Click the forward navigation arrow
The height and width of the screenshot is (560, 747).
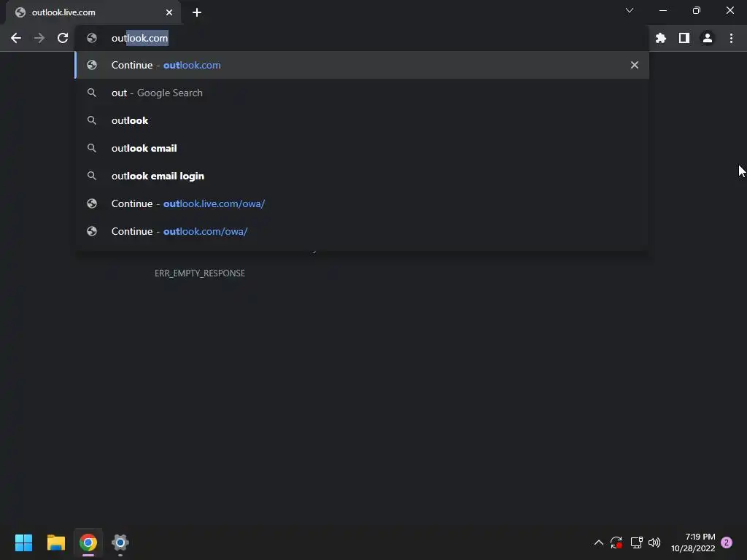tap(39, 38)
